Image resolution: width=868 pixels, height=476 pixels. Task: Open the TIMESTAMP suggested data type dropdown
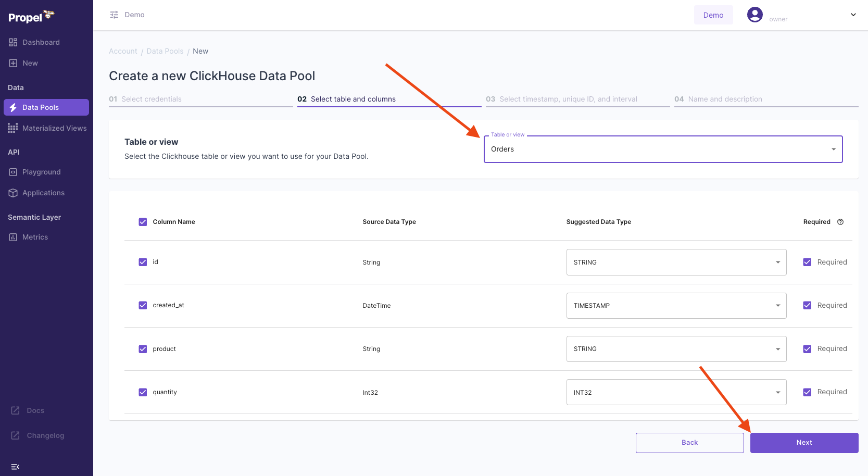pos(676,306)
